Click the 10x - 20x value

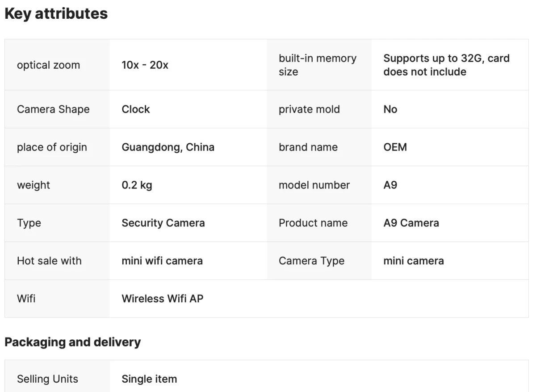[x=145, y=65]
